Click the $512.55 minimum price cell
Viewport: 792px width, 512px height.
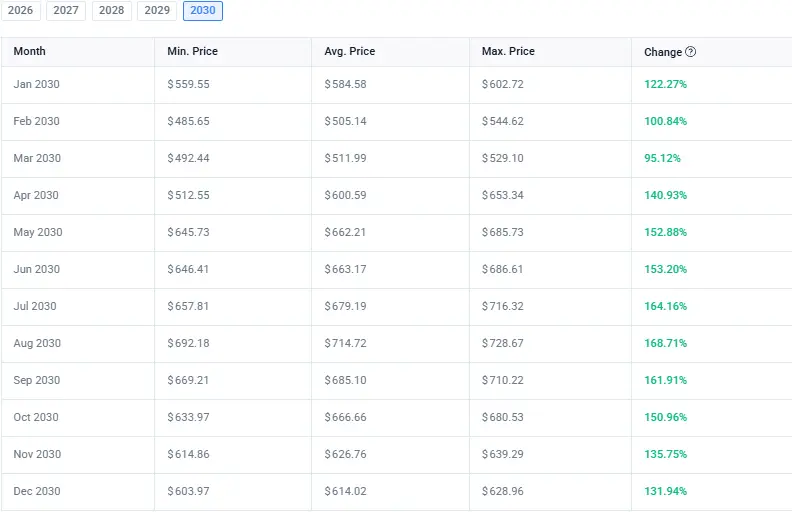point(188,195)
